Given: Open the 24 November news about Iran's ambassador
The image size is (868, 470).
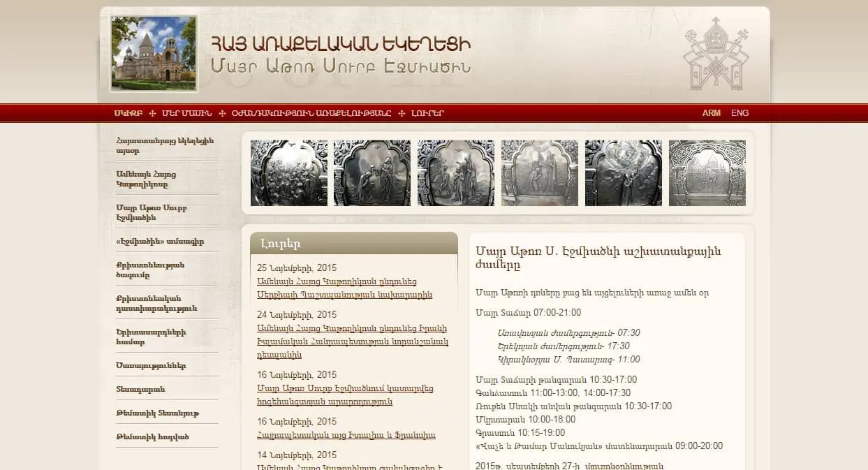Looking at the screenshot, I should (x=353, y=342).
